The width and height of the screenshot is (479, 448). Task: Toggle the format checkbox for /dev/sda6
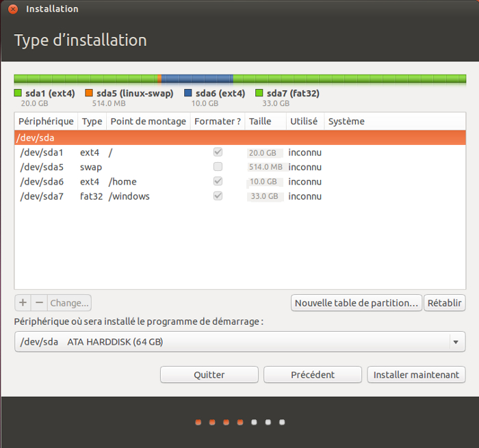point(218,182)
